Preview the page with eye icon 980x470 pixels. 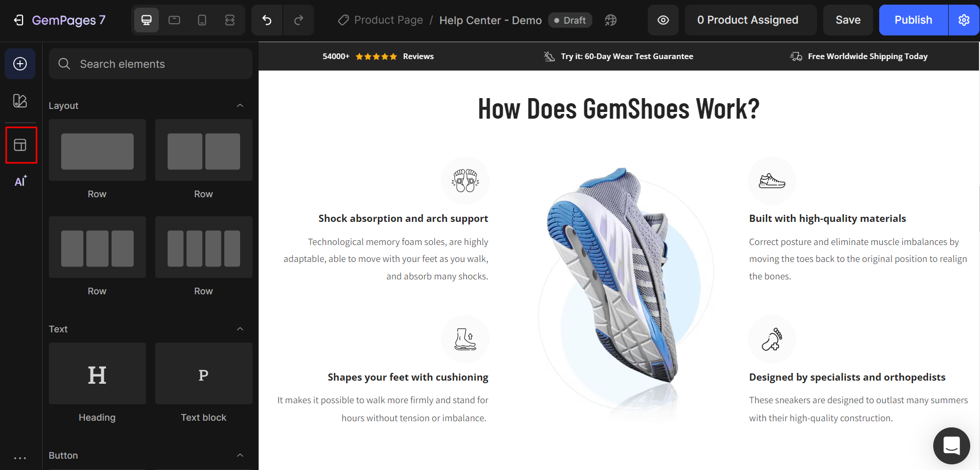click(663, 20)
